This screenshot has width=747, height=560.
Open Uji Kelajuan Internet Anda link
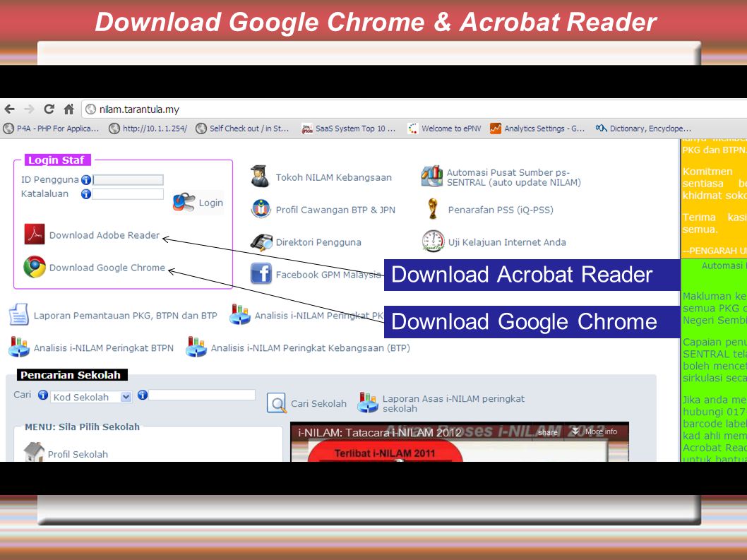507,242
